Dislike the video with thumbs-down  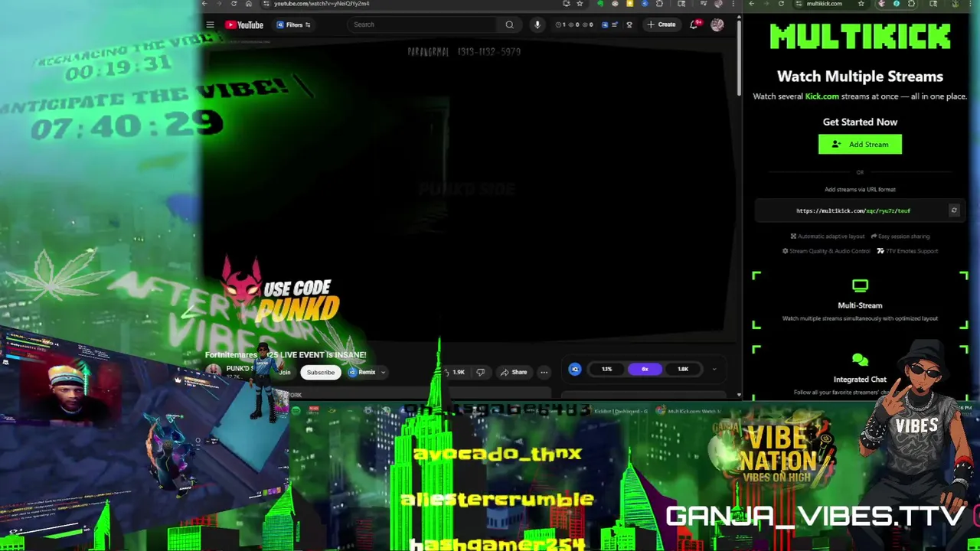481,373
